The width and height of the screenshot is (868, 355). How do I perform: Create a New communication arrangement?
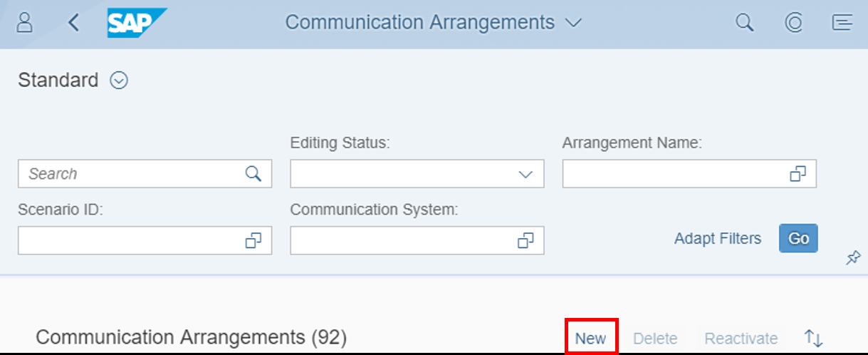[591, 338]
